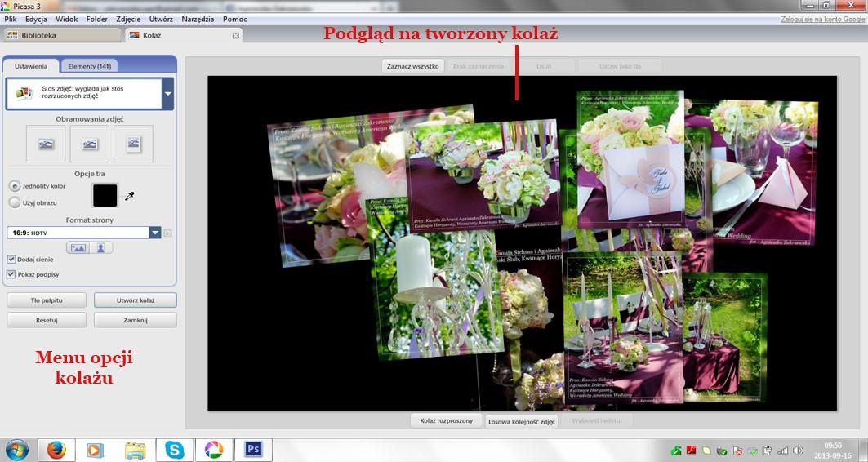Switch to the Biblioteka tab
Image resolution: width=868 pixels, height=462 pixels.
point(61,35)
